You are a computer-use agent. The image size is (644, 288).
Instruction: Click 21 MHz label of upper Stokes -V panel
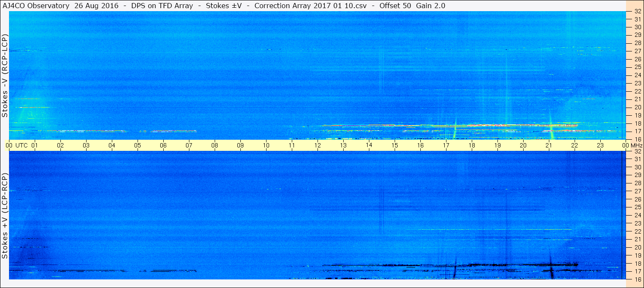pyautogui.click(x=638, y=99)
